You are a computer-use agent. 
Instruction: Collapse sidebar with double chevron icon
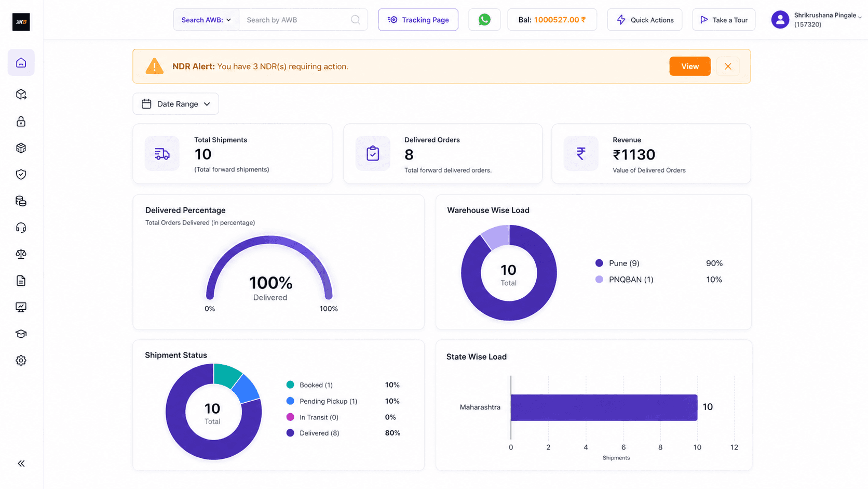point(21,464)
